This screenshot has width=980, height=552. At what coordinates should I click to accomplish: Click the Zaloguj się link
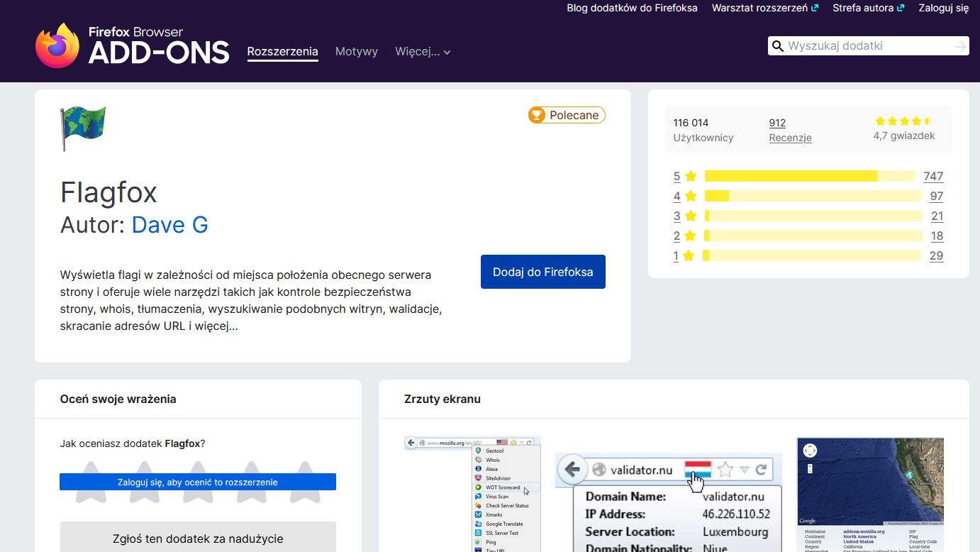[x=943, y=9]
